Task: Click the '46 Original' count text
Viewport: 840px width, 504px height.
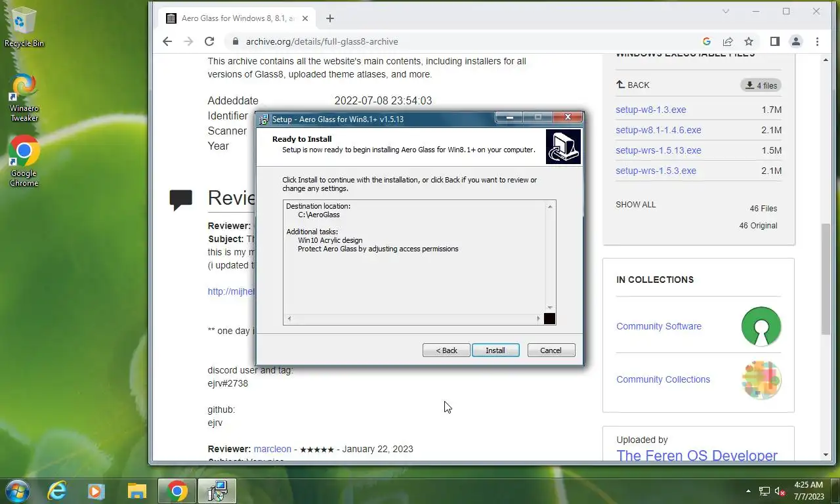Action: (x=758, y=226)
